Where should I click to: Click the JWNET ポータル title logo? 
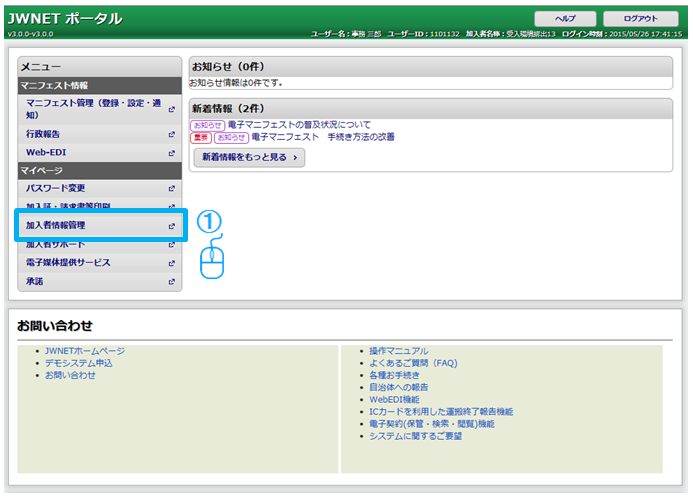65,19
